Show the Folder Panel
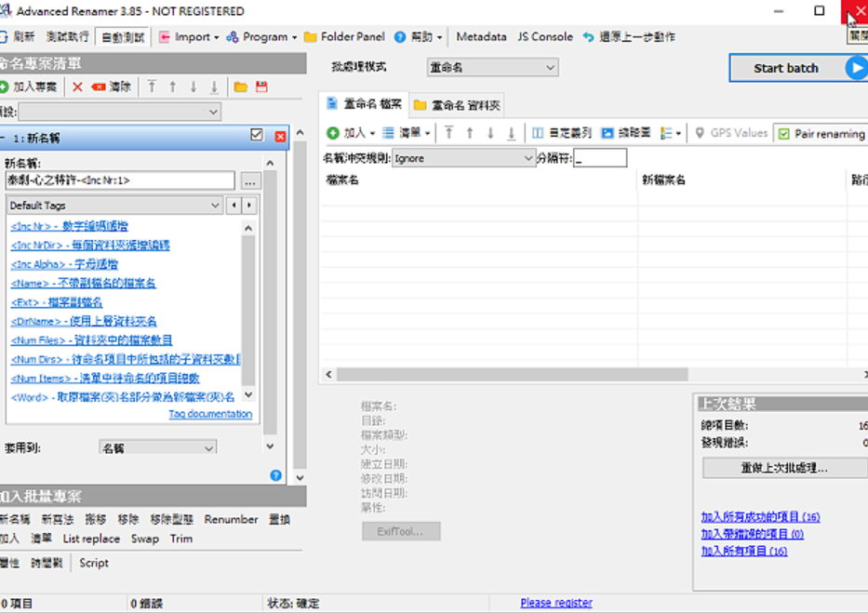868x613 pixels. click(344, 37)
